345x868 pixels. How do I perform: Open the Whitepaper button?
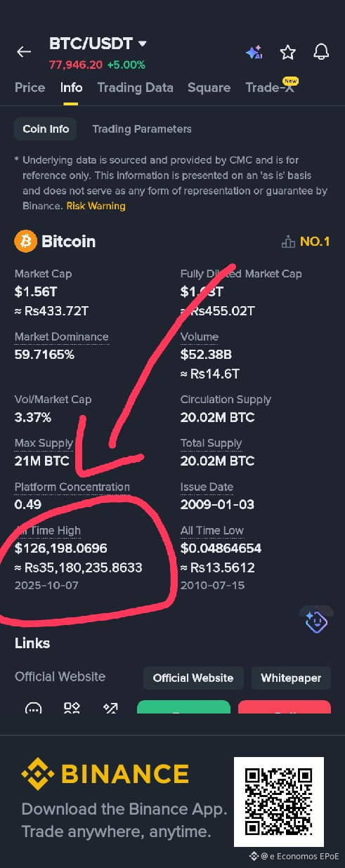[x=291, y=678]
